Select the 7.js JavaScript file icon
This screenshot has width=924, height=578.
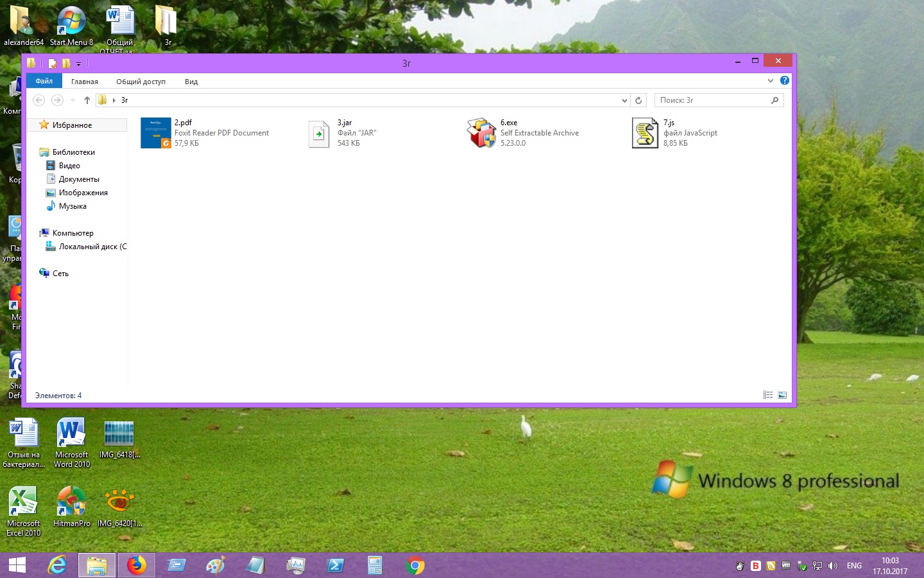pyautogui.click(x=645, y=133)
